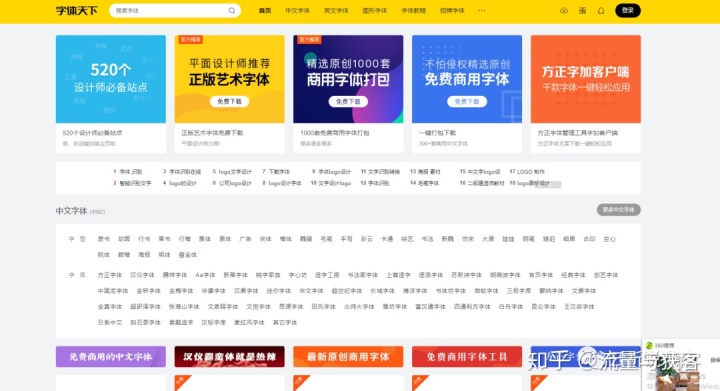Open the 免费商用的中文字体 purple banner
The width and height of the screenshot is (720, 391).
point(111,357)
